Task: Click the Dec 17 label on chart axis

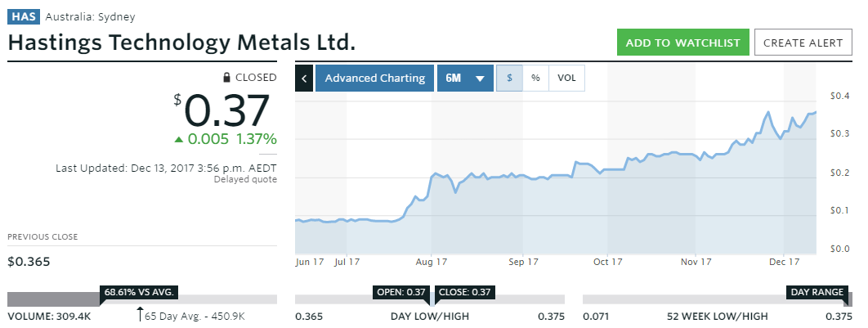Action: (x=783, y=262)
